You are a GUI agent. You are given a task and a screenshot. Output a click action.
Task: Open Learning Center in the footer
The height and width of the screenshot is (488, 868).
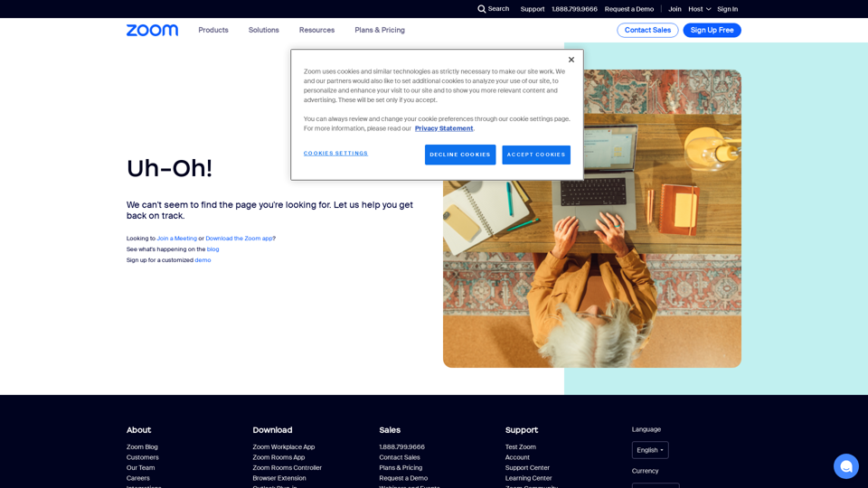pos(528,478)
